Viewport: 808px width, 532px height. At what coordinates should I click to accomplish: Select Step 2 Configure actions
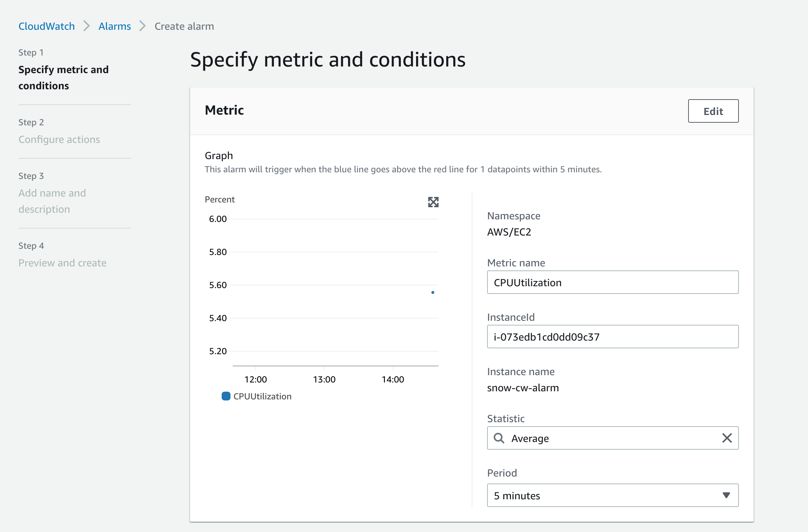[x=59, y=139]
